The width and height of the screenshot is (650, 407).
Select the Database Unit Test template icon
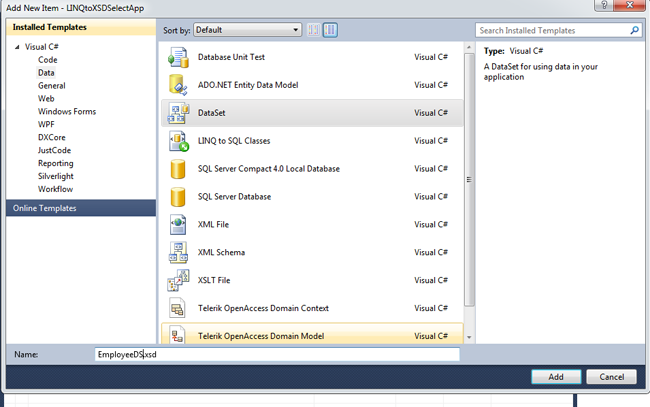click(x=179, y=57)
